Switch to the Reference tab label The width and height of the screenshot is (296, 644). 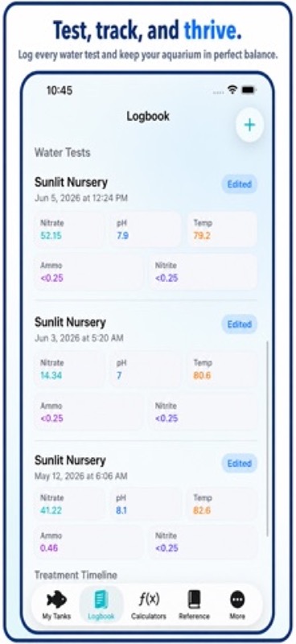(194, 617)
